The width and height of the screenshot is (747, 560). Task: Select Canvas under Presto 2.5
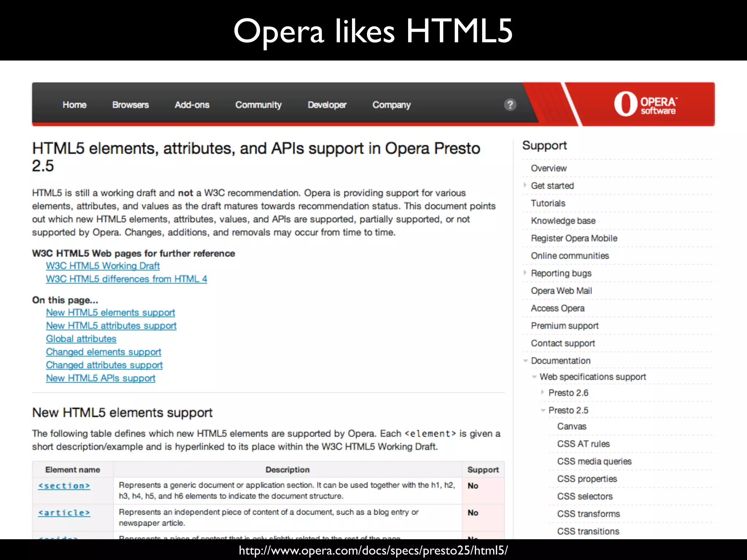(x=572, y=426)
